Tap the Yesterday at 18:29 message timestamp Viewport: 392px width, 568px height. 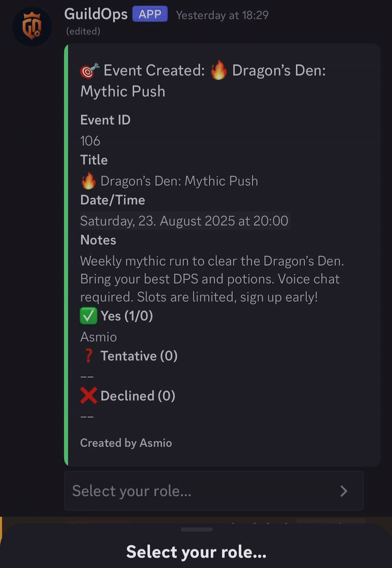pos(222,15)
